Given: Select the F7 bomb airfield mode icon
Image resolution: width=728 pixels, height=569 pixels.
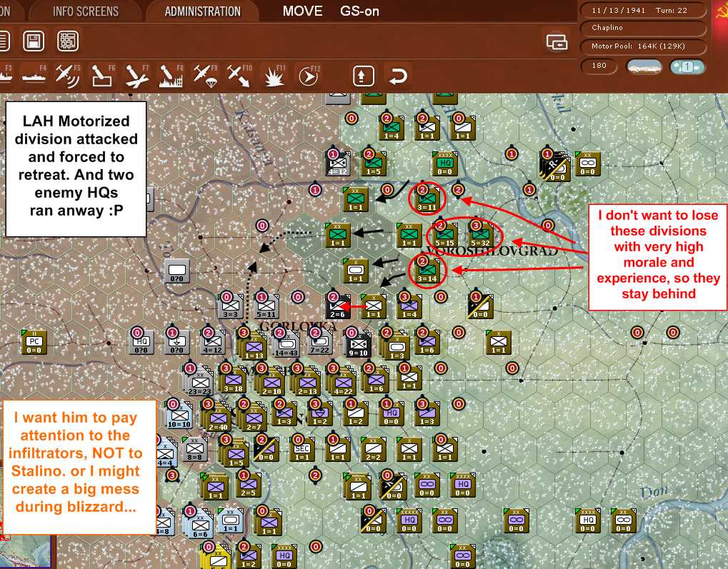Looking at the screenshot, I should click(136, 76).
